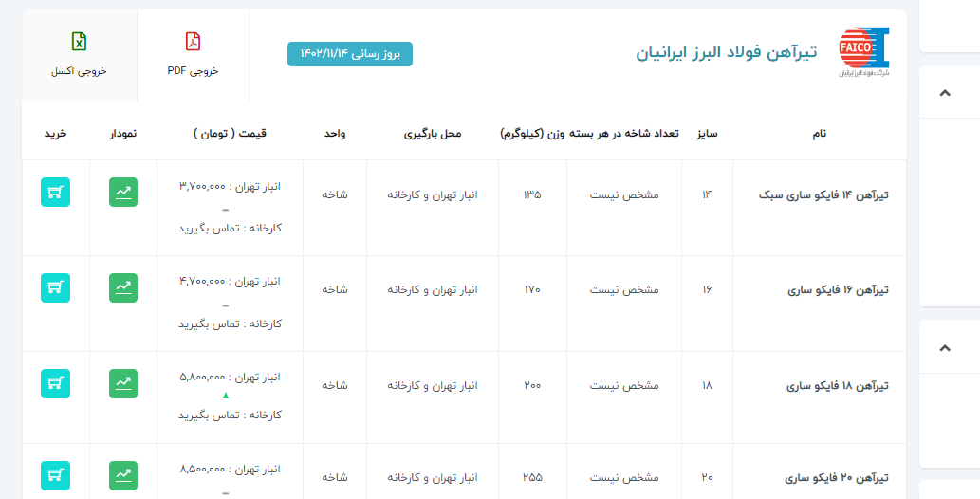Click the قیمت ( تومان ) column header

pos(230,134)
